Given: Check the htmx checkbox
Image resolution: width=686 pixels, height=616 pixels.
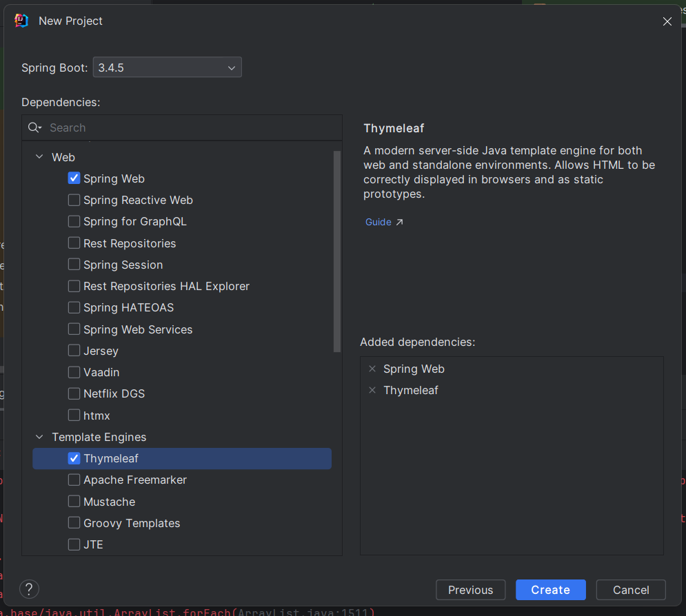Looking at the screenshot, I should [74, 415].
